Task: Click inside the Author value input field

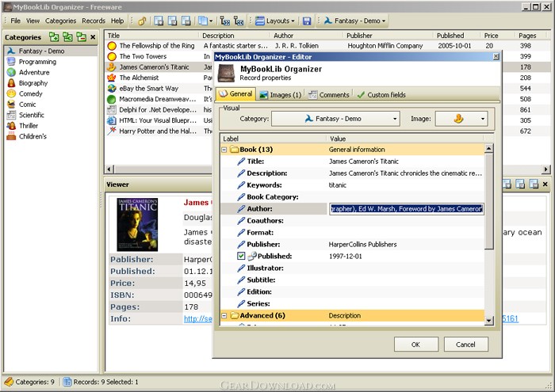Action: 406,209
